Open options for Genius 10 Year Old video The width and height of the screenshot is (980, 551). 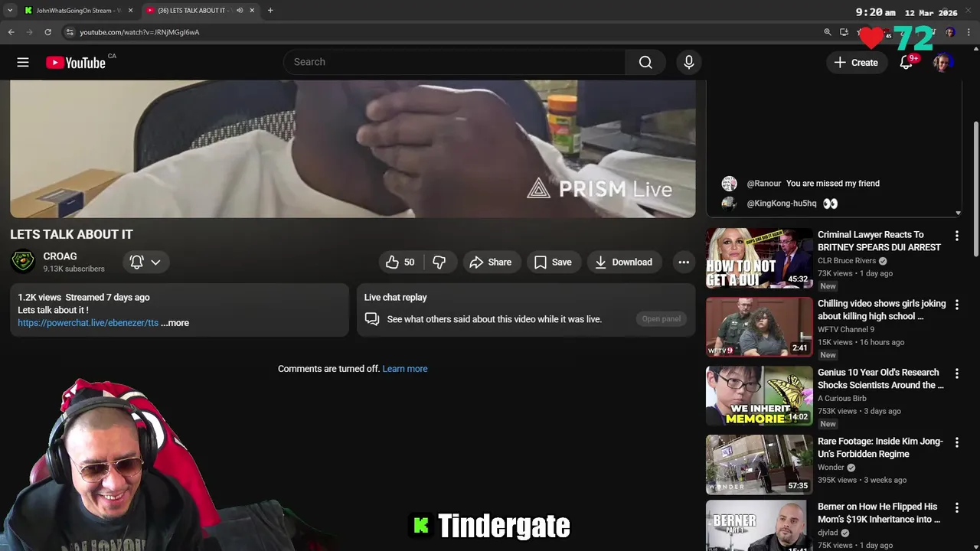[x=956, y=373]
